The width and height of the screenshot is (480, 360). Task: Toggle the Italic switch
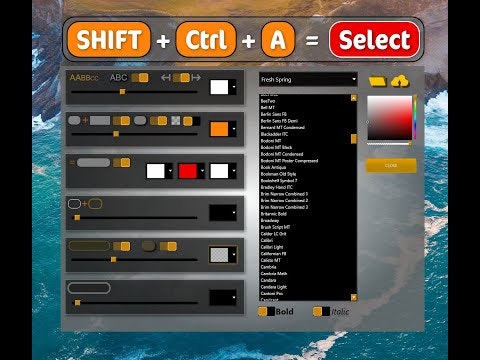point(321,312)
